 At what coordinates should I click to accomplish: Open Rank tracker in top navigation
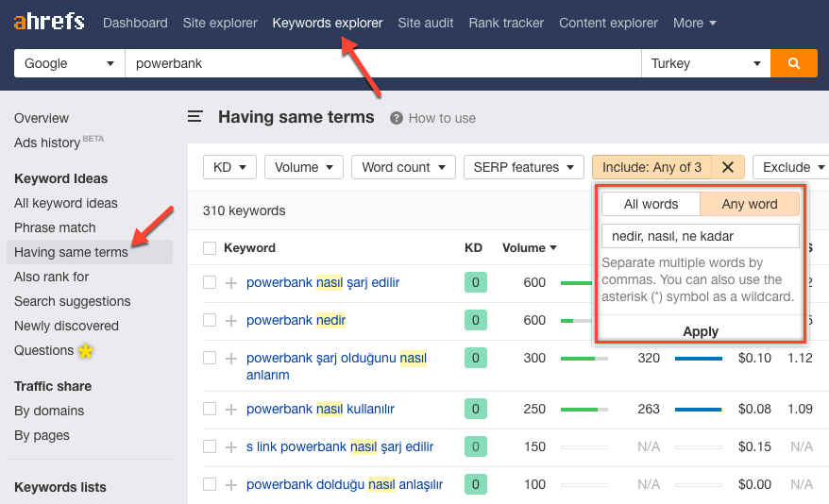tap(506, 24)
